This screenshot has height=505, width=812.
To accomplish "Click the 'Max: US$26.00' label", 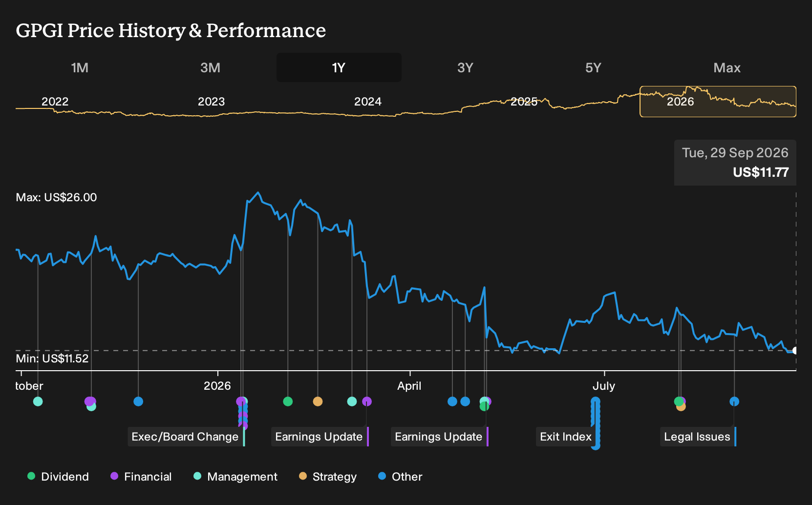I will tap(56, 197).
